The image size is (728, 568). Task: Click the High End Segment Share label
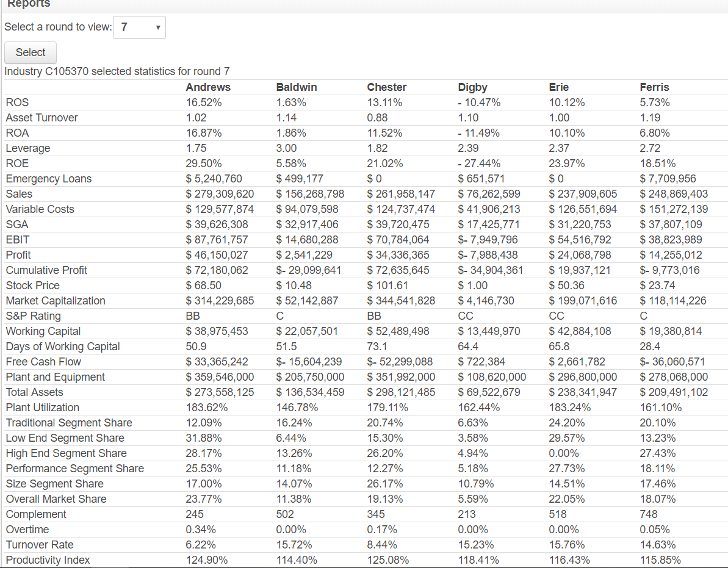point(66,453)
